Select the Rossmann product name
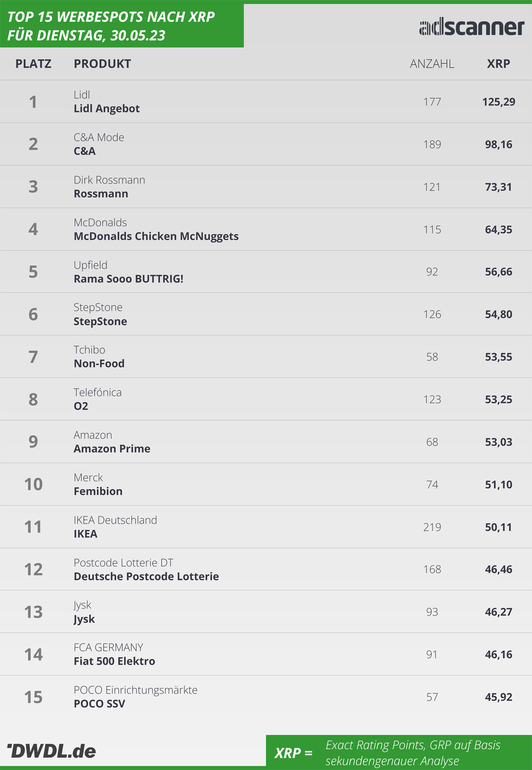Image resolution: width=532 pixels, height=770 pixels. 101,194
